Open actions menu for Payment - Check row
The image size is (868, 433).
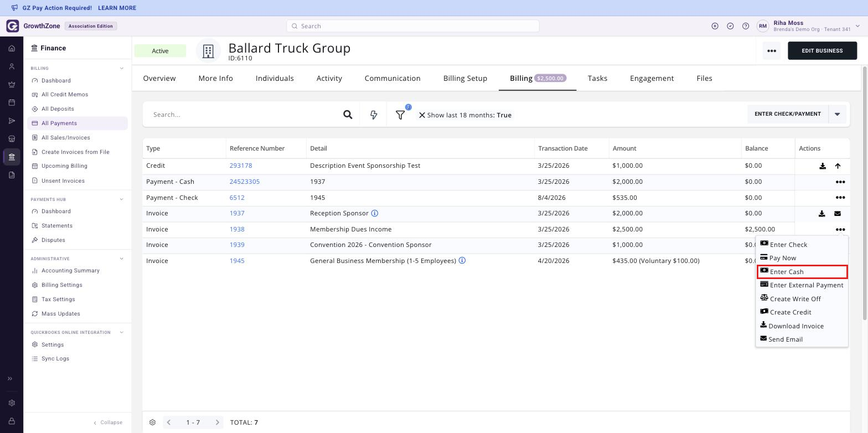pos(840,198)
